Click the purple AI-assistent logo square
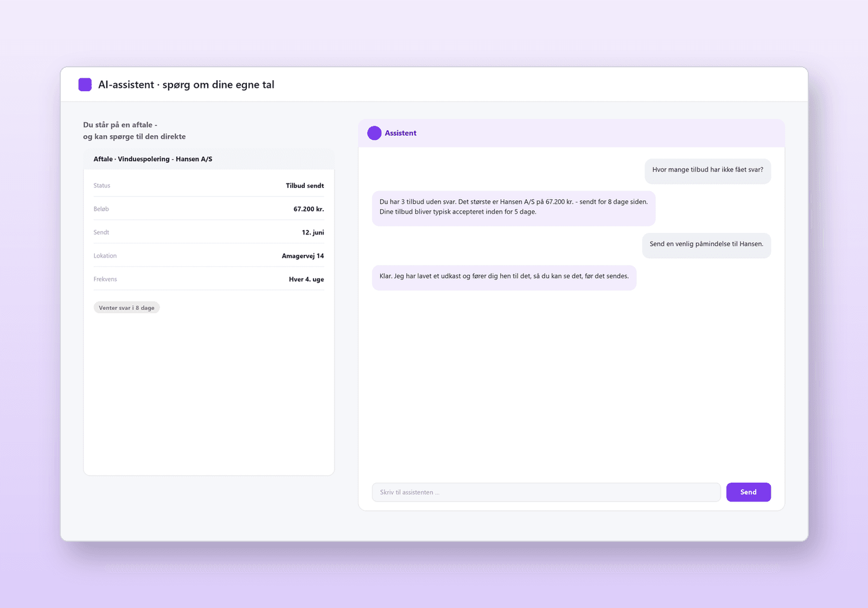The width and height of the screenshot is (868, 608). 85,85
